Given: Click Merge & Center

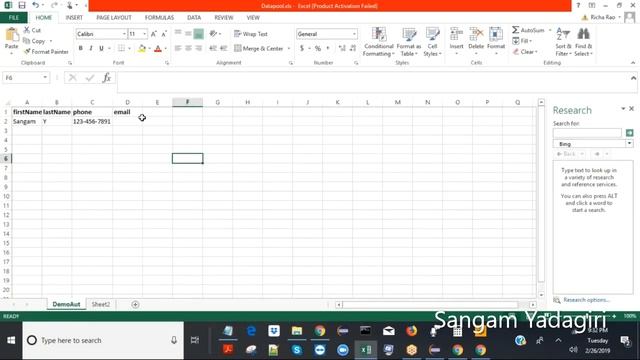Looking at the screenshot, I should (259, 48).
